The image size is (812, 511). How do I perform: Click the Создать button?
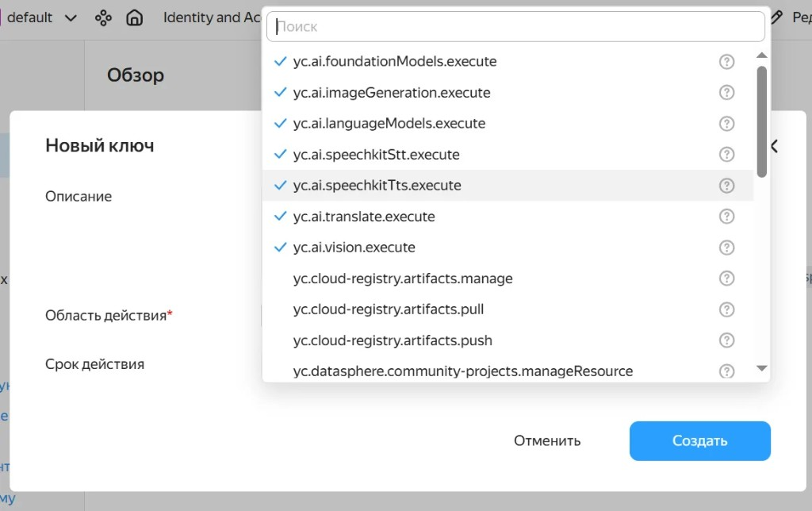coord(699,440)
